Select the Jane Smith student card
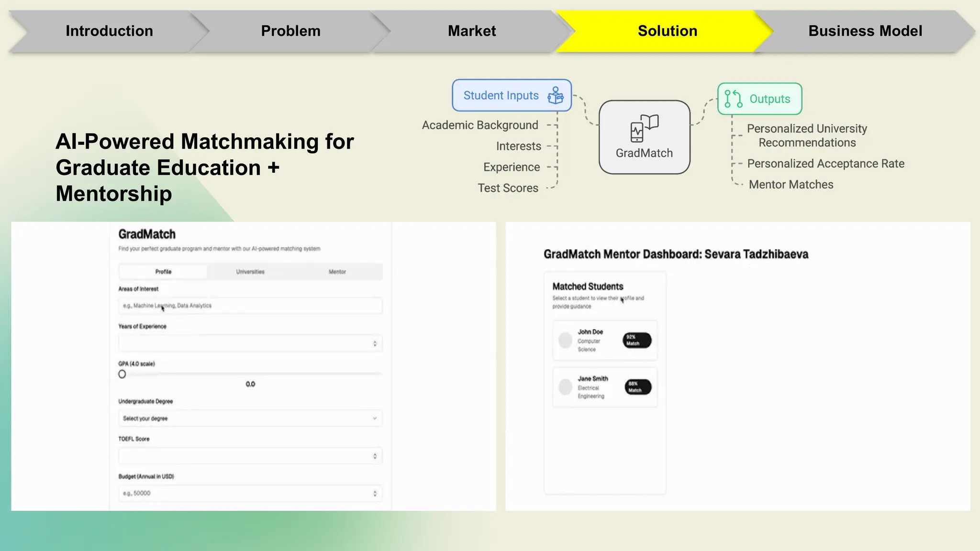980x551 pixels. 605,387
